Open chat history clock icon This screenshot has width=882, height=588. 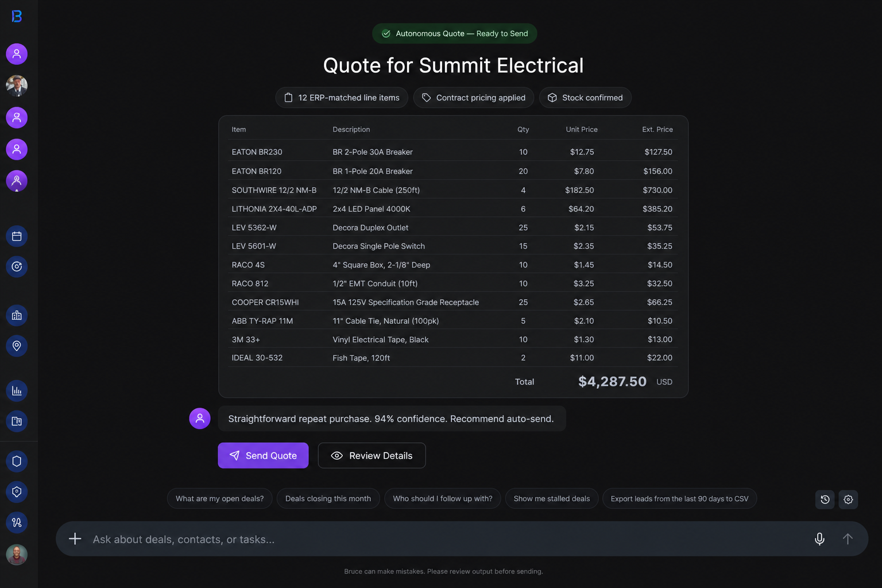pos(825,500)
